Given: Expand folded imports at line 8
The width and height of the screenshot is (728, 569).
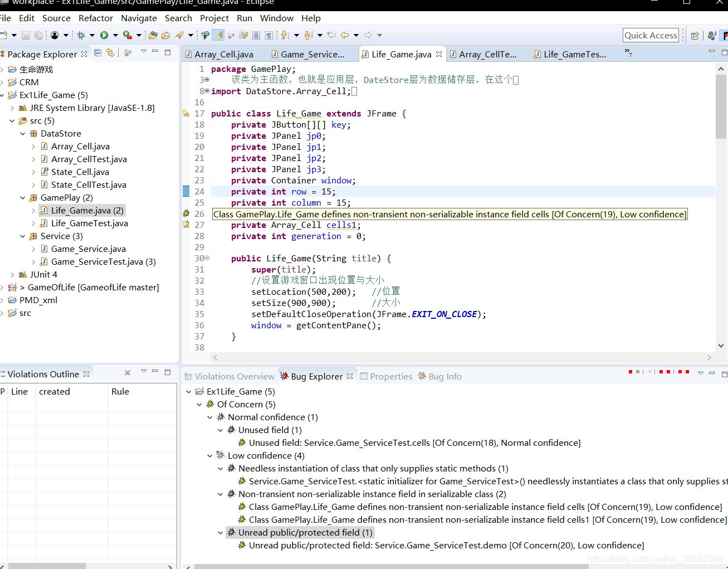Looking at the screenshot, I should click(207, 91).
